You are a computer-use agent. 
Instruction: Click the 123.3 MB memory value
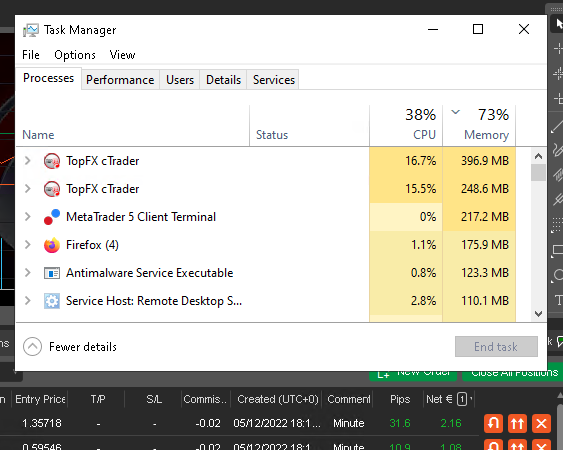point(485,273)
